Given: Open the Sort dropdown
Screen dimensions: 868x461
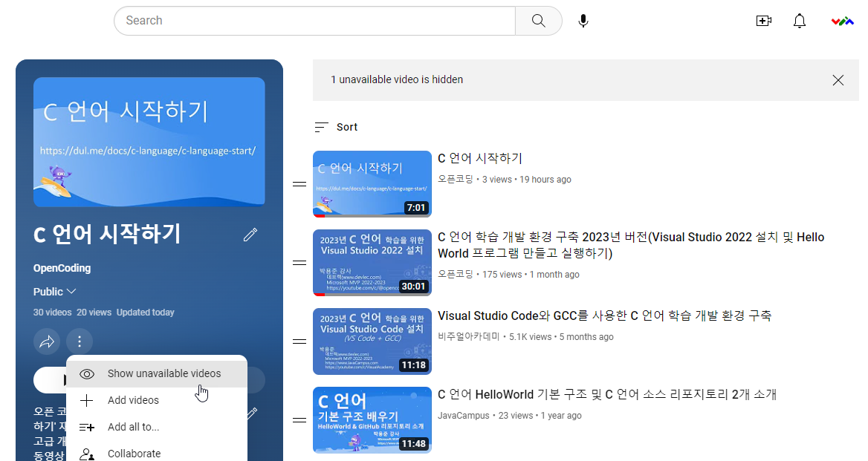Looking at the screenshot, I should (x=336, y=127).
